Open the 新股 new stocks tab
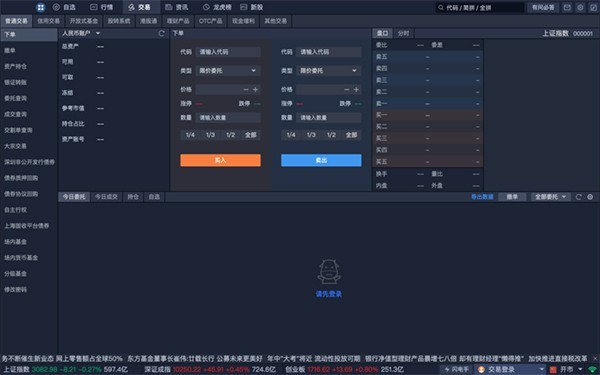The width and height of the screenshot is (600, 375). [251, 7]
